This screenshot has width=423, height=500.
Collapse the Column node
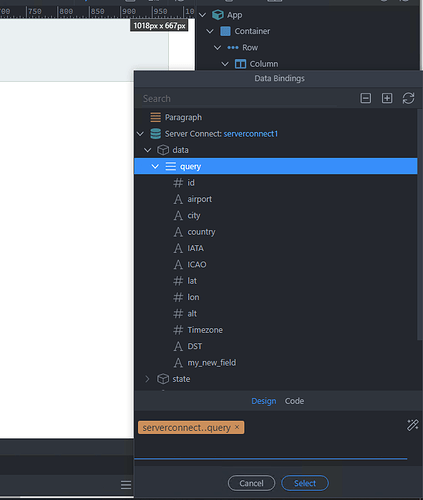(225, 64)
